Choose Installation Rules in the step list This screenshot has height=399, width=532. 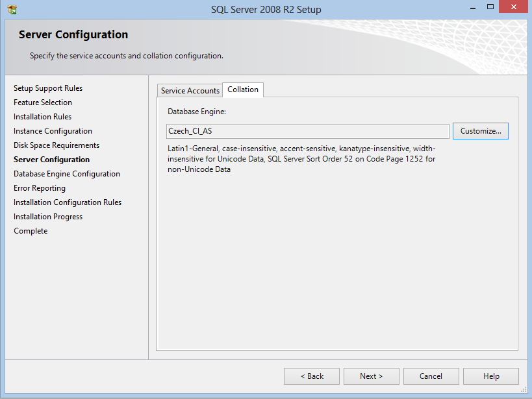pos(42,117)
